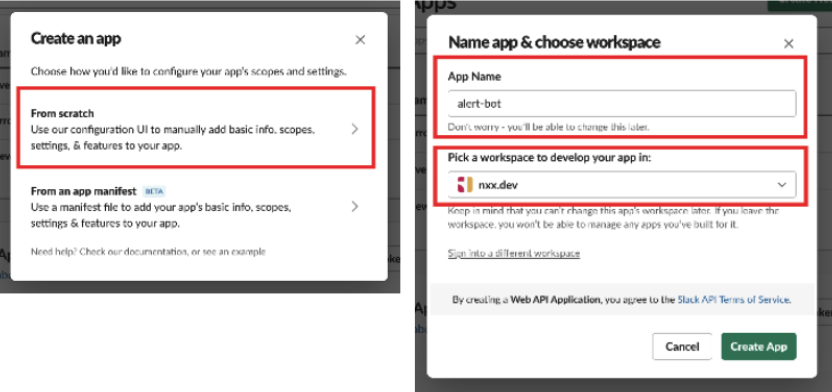This screenshot has width=832, height=392.
Task: Click the nxx.dev workspace logo icon
Action: click(465, 185)
